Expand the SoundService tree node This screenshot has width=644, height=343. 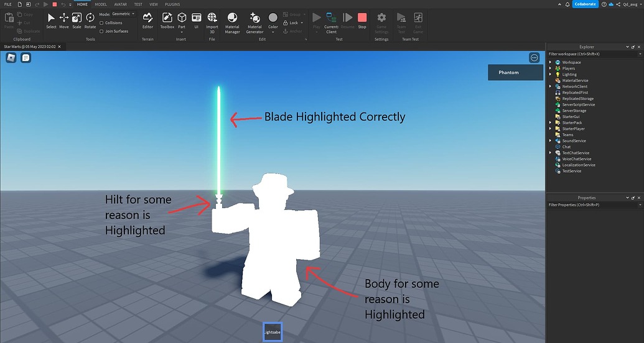[x=551, y=140]
